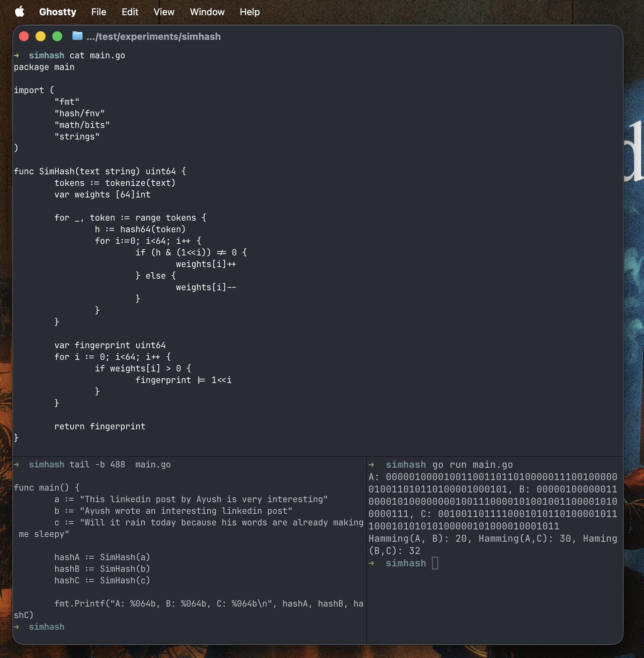644x658 pixels.
Task: Close the Ghostty terminal window
Action: click(x=24, y=36)
